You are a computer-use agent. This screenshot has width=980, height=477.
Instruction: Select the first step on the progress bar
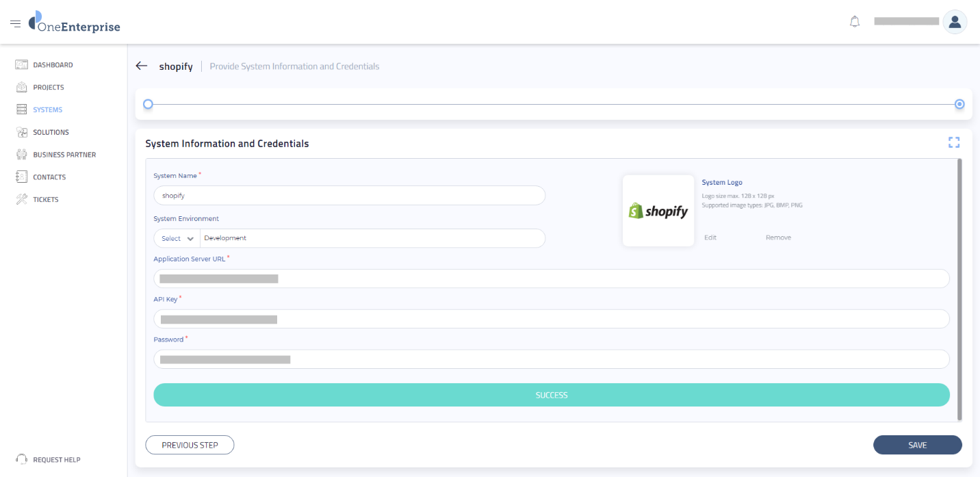(x=148, y=104)
